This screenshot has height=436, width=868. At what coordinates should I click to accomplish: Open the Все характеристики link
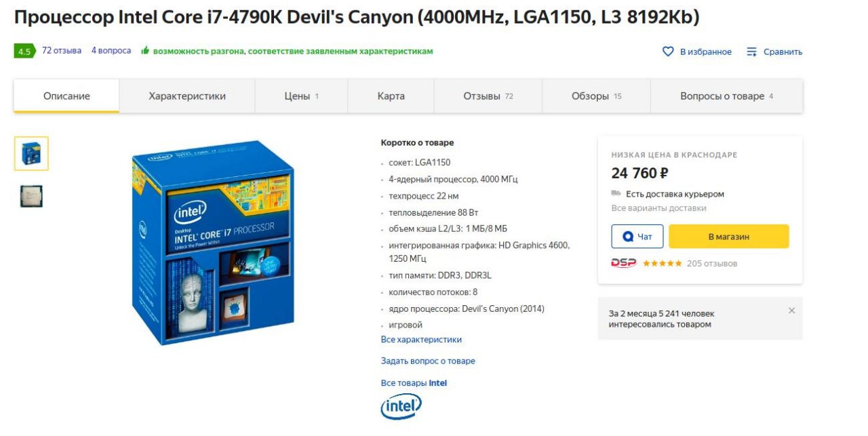[421, 340]
